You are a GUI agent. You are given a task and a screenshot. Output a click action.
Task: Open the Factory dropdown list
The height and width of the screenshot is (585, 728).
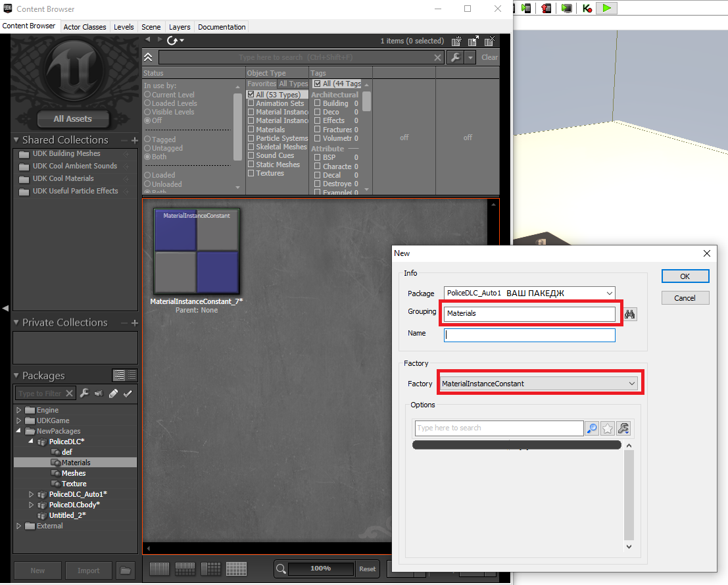(539, 384)
